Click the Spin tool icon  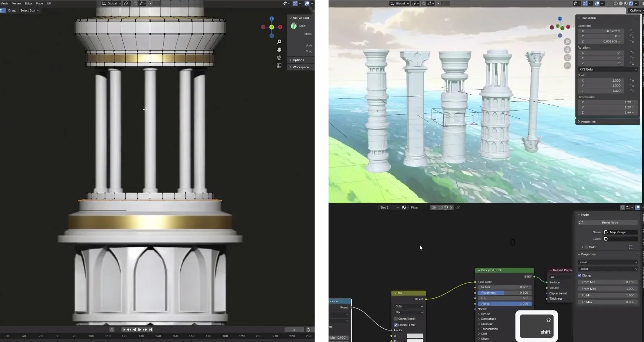[x=294, y=26]
